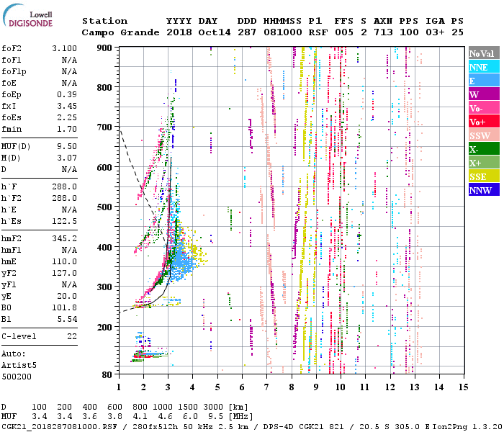Click the RSF value under P1
The width and height of the screenshot is (504, 432).
(318, 32)
